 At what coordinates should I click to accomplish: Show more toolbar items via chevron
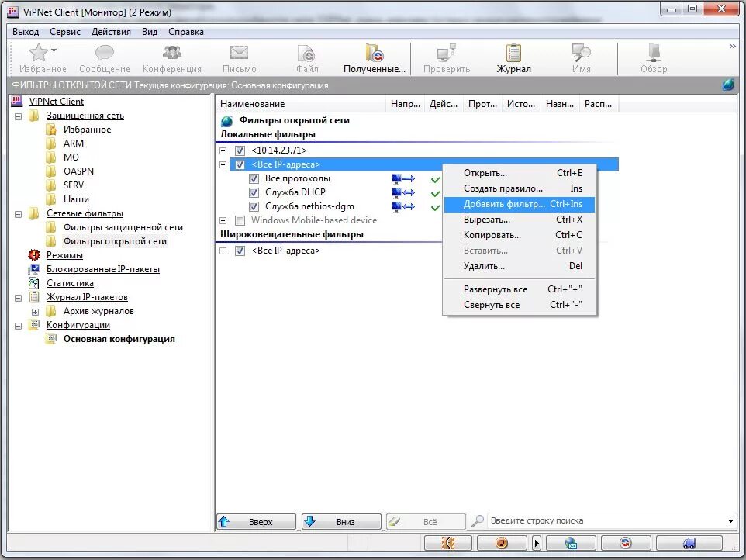point(732,47)
